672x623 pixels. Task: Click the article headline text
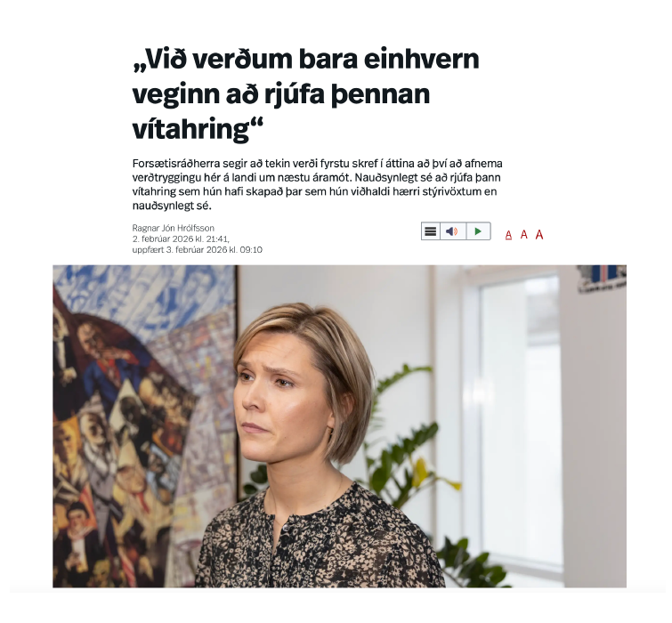pyautogui.click(x=305, y=93)
